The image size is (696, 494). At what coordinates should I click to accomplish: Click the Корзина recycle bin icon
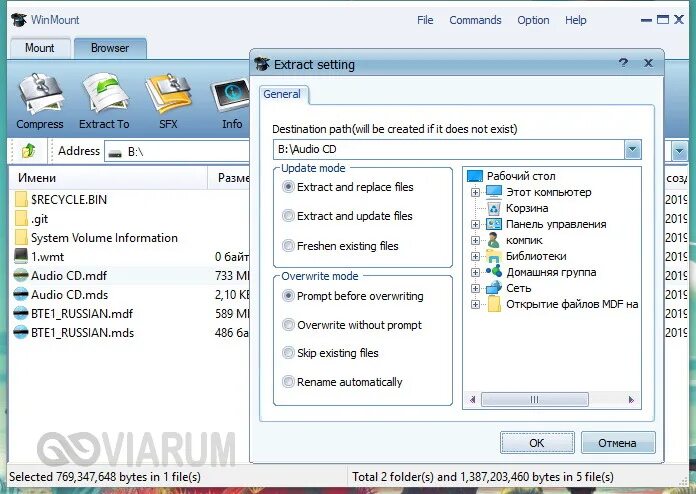pos(494,208)
